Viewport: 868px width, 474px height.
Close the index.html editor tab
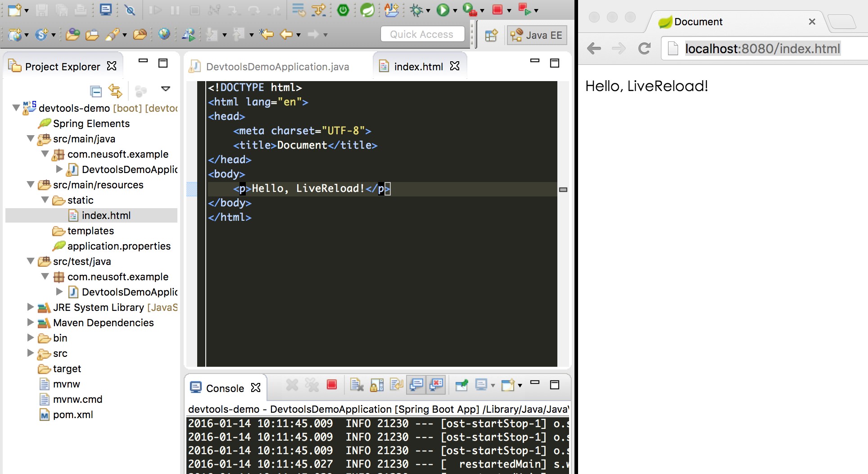click(x=455, y=66)
